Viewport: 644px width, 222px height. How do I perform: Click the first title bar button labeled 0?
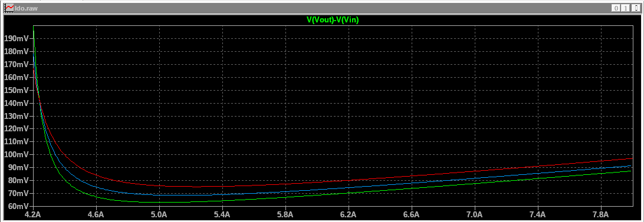616,8
